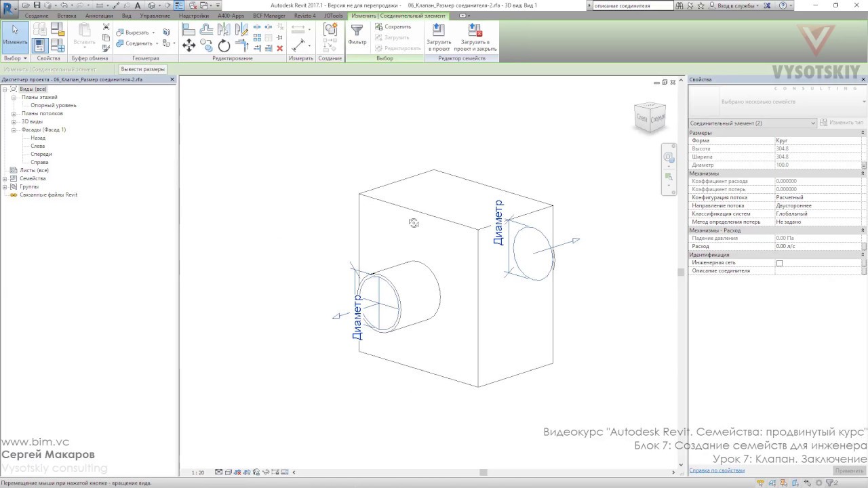Close the Диспетчер проекта panel

pos(172,79)
